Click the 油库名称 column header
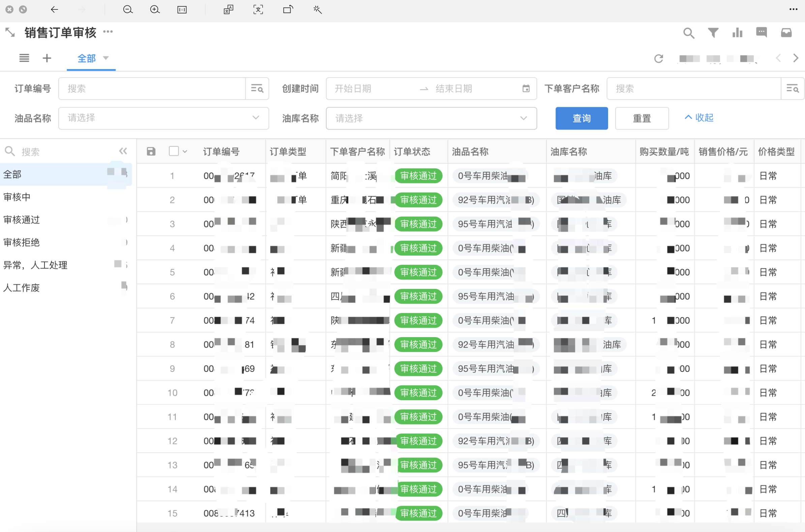This screenshot has width=805, height=532. pyautogui.click(x=569, y=152)
